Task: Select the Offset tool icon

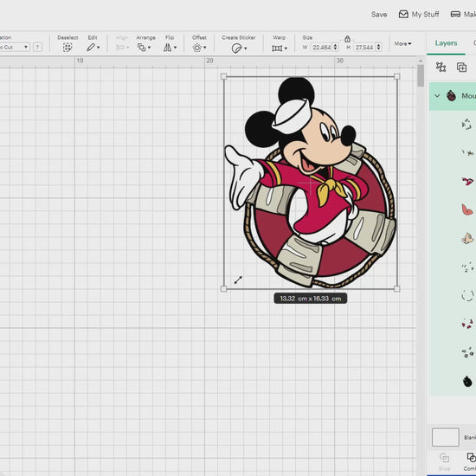Action: [x=197, y=48]
